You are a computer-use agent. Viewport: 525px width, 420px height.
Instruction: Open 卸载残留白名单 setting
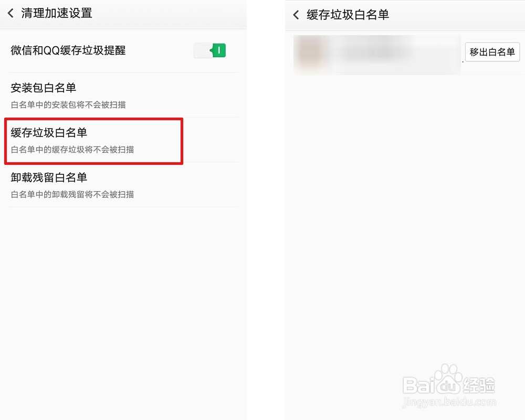[122, 185]
